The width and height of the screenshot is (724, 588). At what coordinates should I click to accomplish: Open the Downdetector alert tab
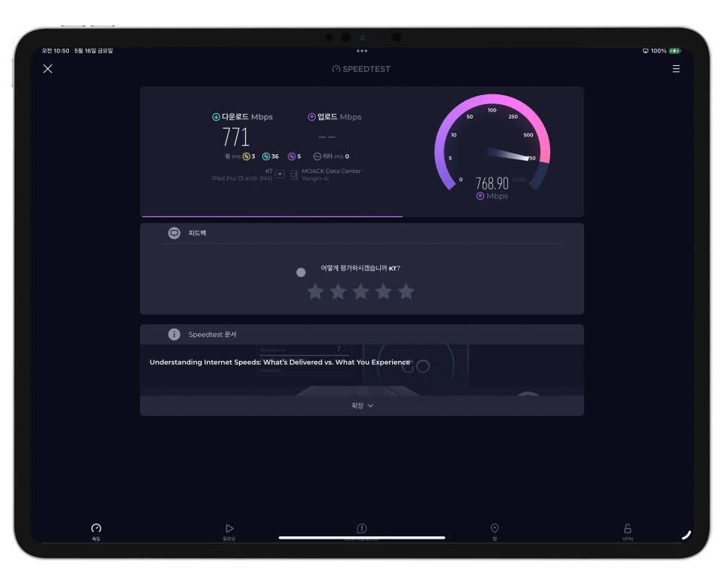(361, 532)
